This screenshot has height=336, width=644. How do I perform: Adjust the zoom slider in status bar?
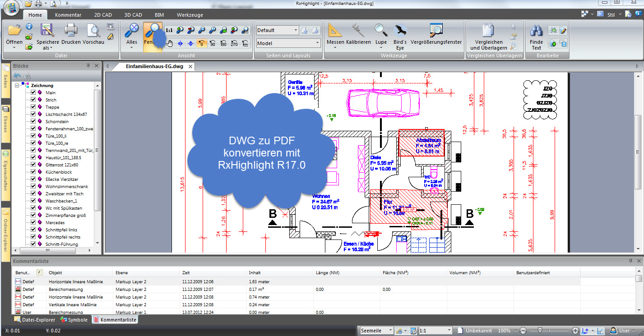tap(549, 331)
